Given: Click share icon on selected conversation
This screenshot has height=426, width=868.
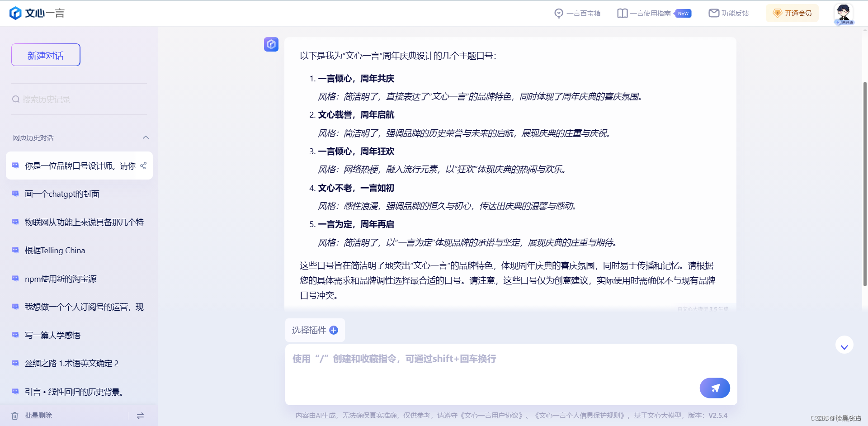Looking at the screenshot, I should coord(143,166).
